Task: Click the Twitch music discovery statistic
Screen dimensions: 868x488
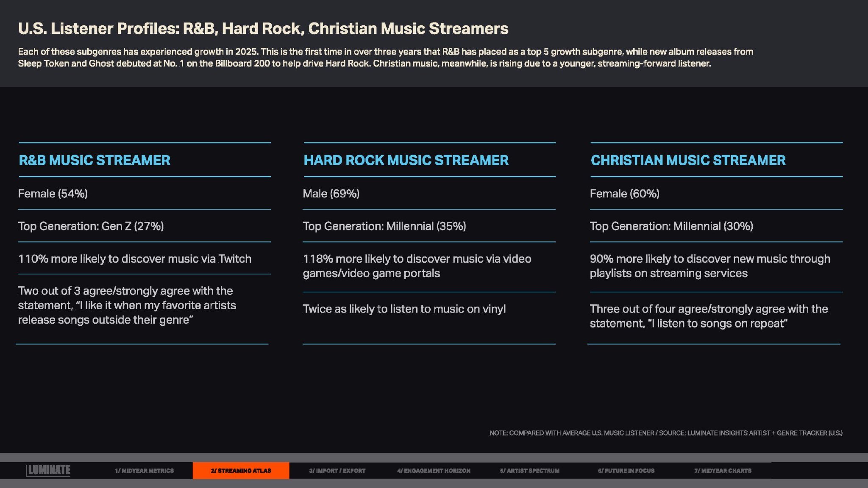Action: click(134, 259)
